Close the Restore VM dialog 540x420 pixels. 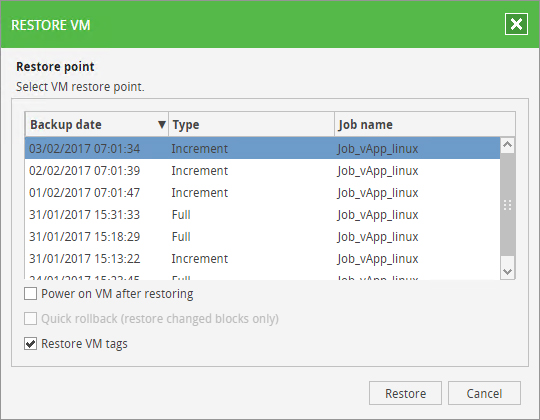pos(516,24)
